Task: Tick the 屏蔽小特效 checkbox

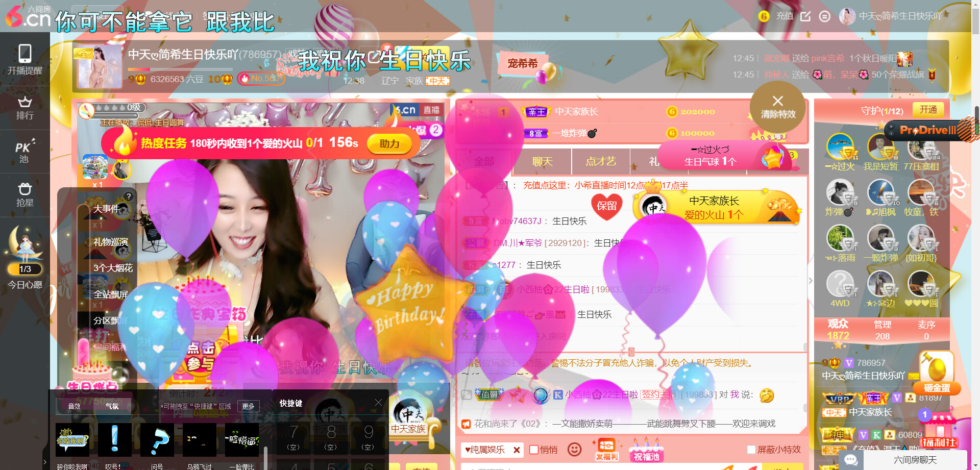Action: point(751,450)
